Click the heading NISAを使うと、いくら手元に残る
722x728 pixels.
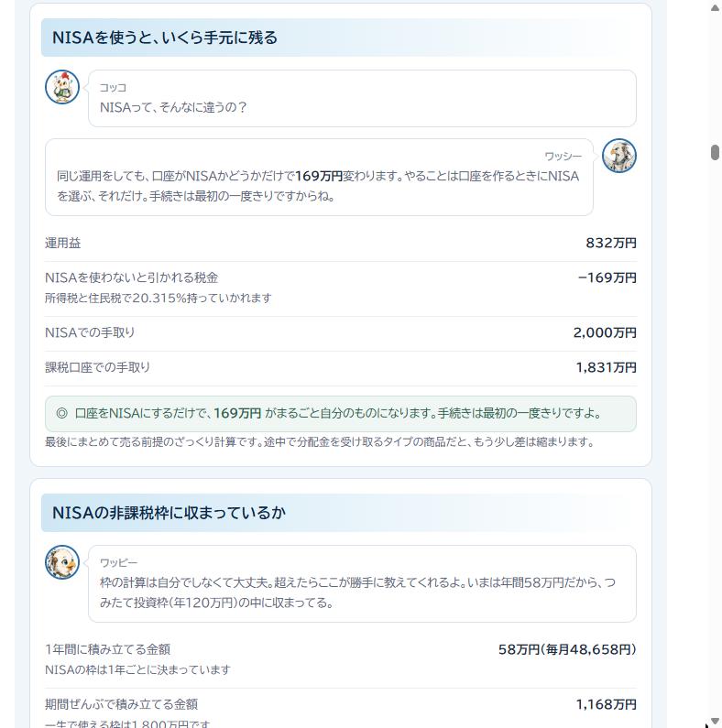click(165, 38)
